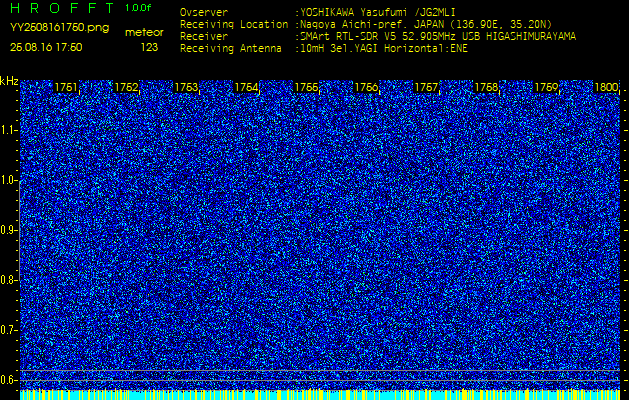Click the Ovserver label
629x400 pixels.
[x=204, y=12]
